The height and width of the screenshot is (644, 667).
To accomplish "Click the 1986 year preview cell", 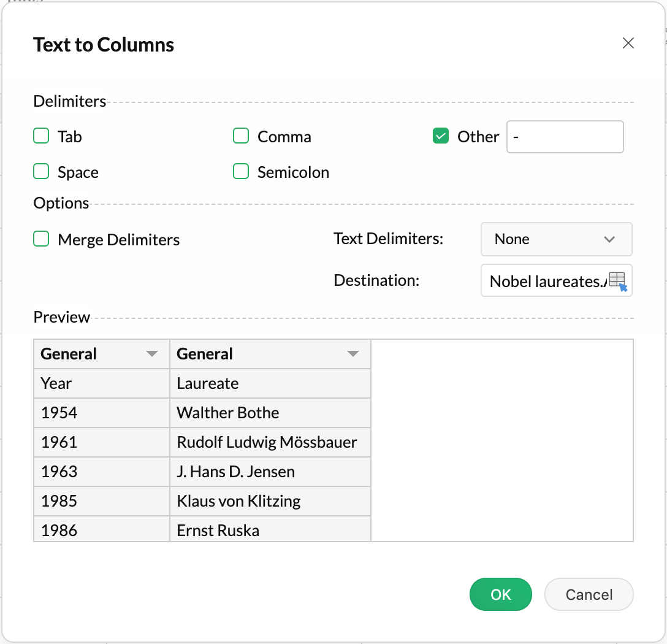I will pyautogui.click(x=101, y=531).
